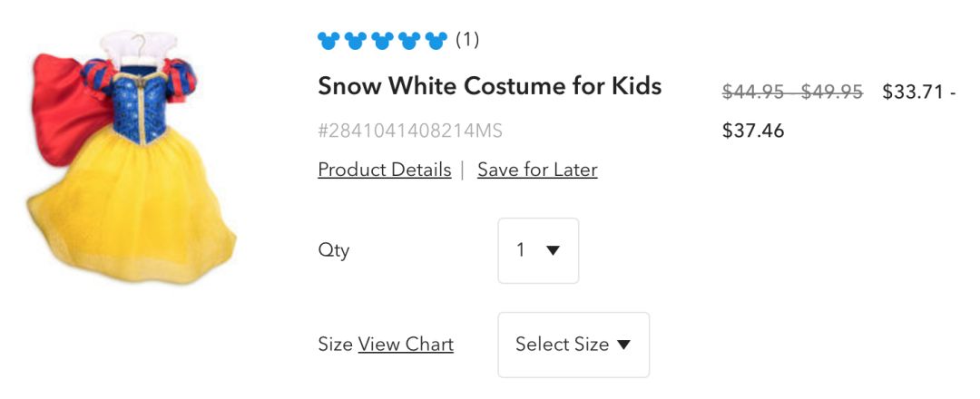The height and width of the screenshot is (399, 980).
Task: Click the third Mickey rating icon
Action: (383, 40)
